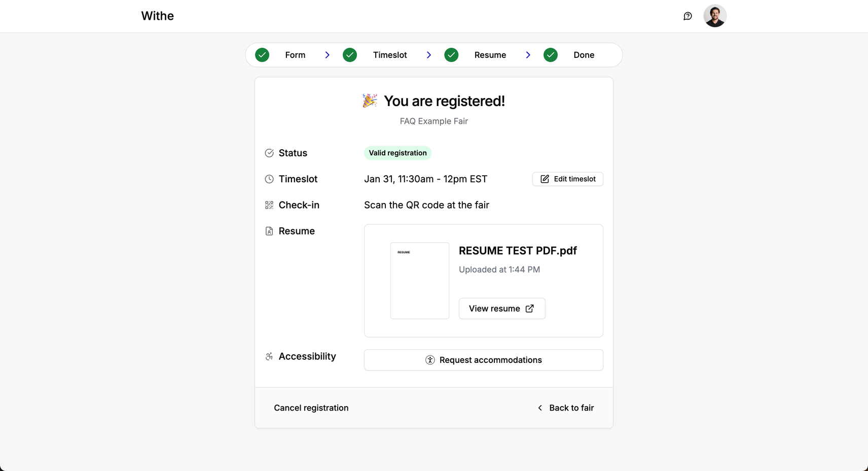Go to the Form step
The width and height of the screenshot is (868, 471).
coord(295,55)
